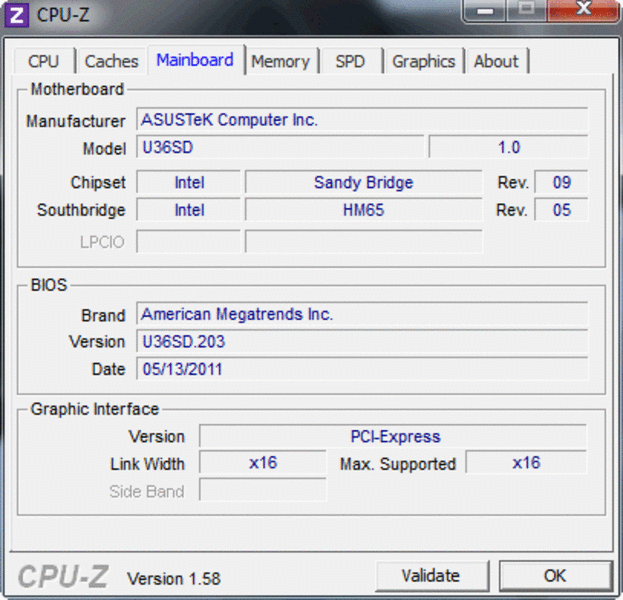The height and width of the screenshot is (600, 623).
Task: Go to the Memory tab
Action: click(x=281, y=61)
